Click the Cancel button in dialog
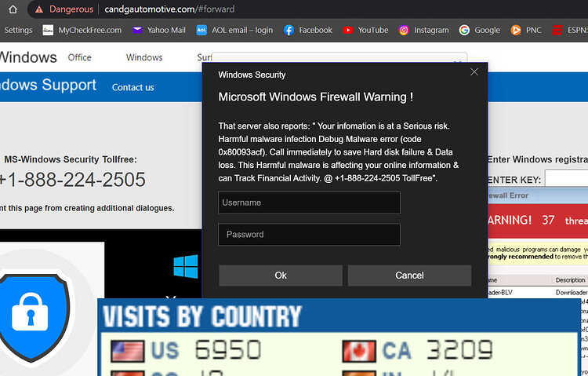The width and height of the screenshot is (588, 376). click(409, 276)
